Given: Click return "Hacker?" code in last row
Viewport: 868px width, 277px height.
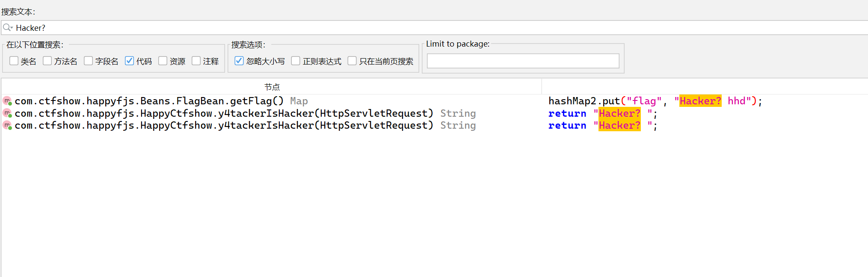Looking at the screenshot, I should point(602,126).
